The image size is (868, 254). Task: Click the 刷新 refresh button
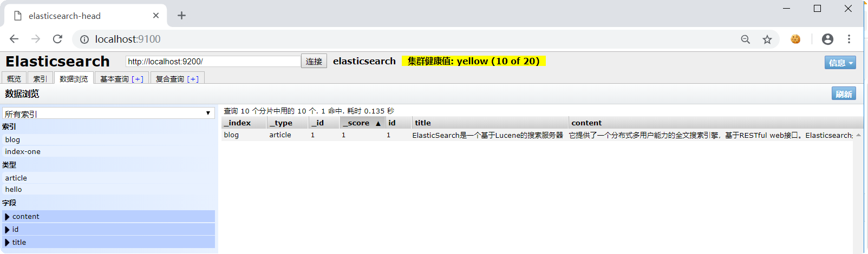pos(844,93)
